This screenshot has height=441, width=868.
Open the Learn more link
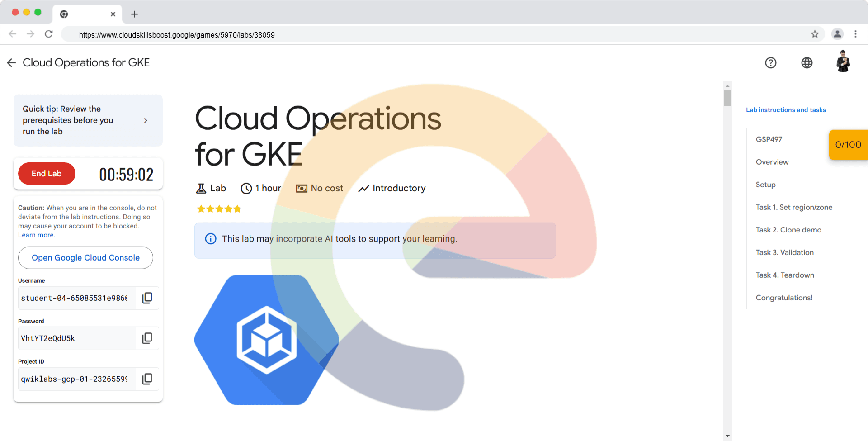36,235
